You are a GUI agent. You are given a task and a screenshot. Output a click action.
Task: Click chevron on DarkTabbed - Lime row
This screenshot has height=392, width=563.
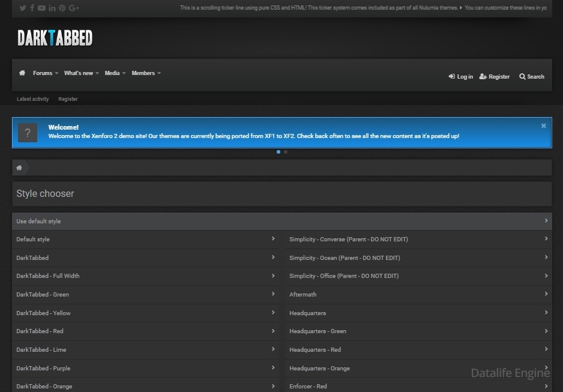pyautogui.click(x=273, y=349)
